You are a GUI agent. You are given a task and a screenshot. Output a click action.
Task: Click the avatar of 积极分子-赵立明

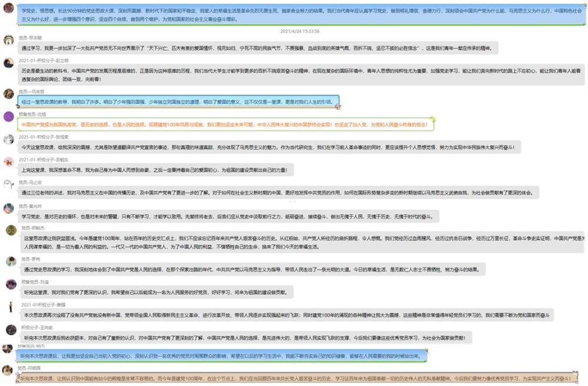coord(8,62)
